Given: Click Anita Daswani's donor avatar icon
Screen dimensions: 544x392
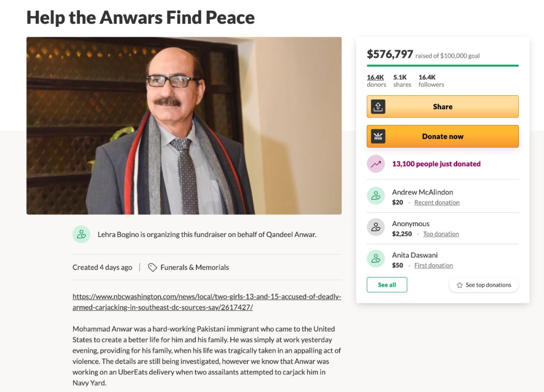Looking at the screenshot, I should pos(376,259).
